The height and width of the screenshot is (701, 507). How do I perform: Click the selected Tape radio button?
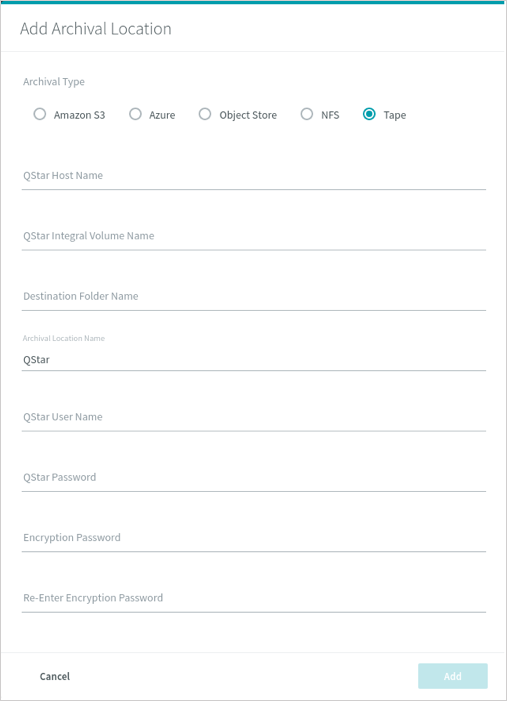pos(369,114)
